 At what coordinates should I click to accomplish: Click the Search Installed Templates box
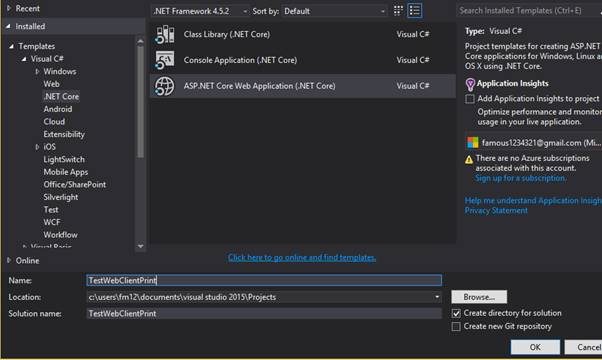click(528, 11)
